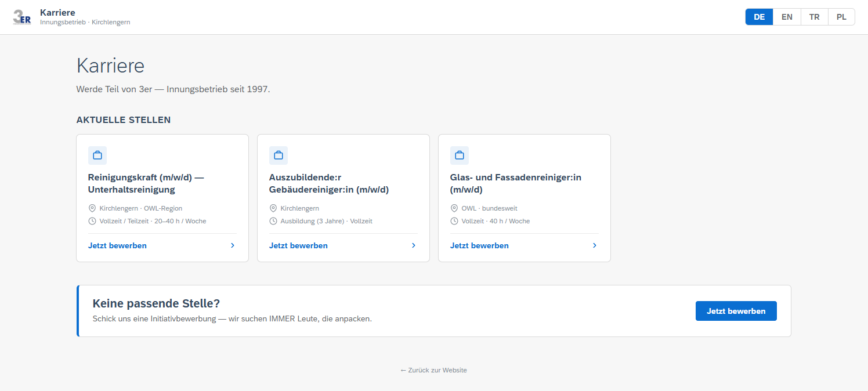Apply via Jetzt bewerben link for Glas- und Fassadenreiniger:in
This screenshot has height=391, width=868.
[x=479, y=245]
